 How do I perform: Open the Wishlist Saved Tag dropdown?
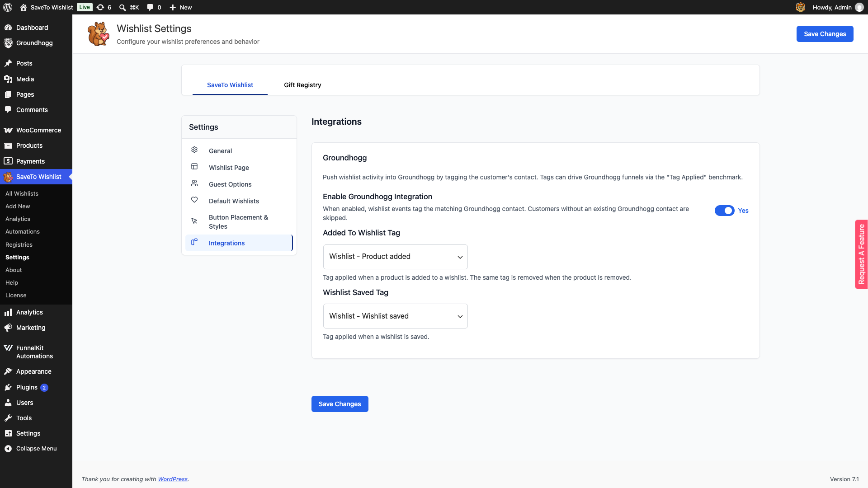pyautogui.click(x=396, y=316)
